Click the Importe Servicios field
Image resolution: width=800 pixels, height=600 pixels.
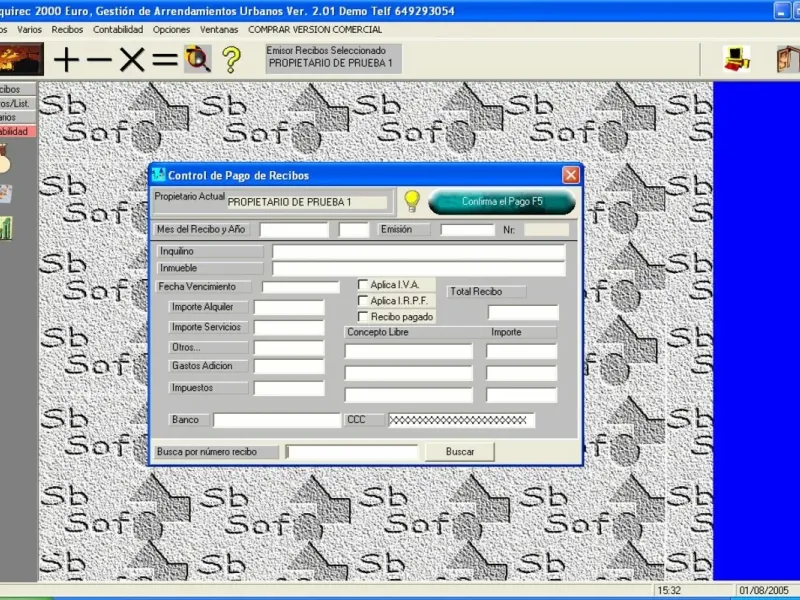coord(289,328)
